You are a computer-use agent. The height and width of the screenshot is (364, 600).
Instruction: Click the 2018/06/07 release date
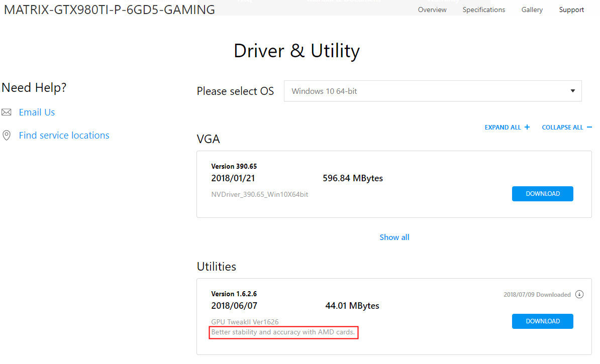click(234, 306)
